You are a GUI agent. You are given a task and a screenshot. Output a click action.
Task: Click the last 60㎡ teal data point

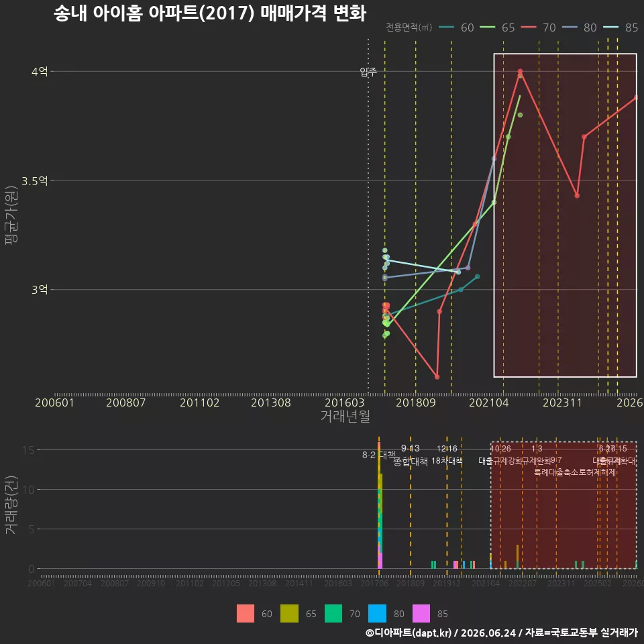(477, 277)
